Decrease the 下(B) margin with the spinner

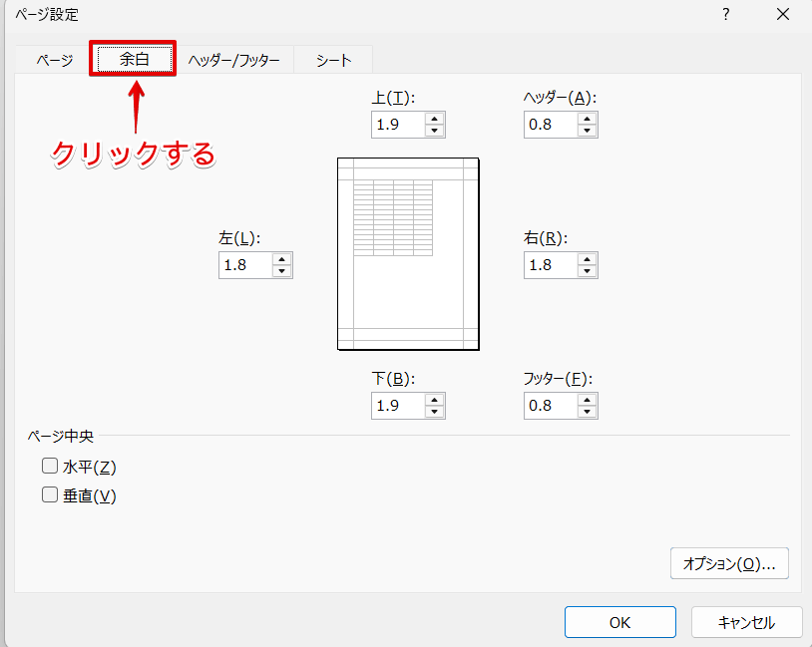436,411
